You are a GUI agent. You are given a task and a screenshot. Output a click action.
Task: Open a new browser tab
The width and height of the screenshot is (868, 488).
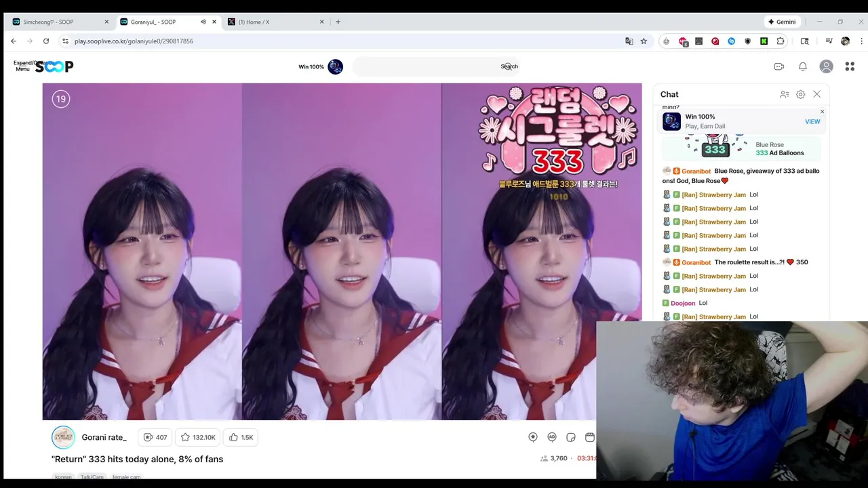click(338, 22)
